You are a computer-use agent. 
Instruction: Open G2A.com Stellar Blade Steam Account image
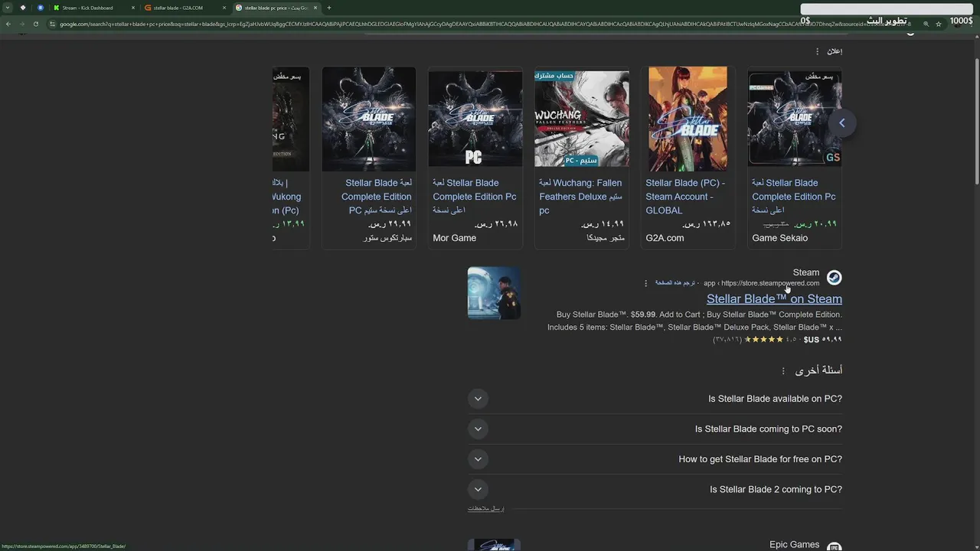688,119
